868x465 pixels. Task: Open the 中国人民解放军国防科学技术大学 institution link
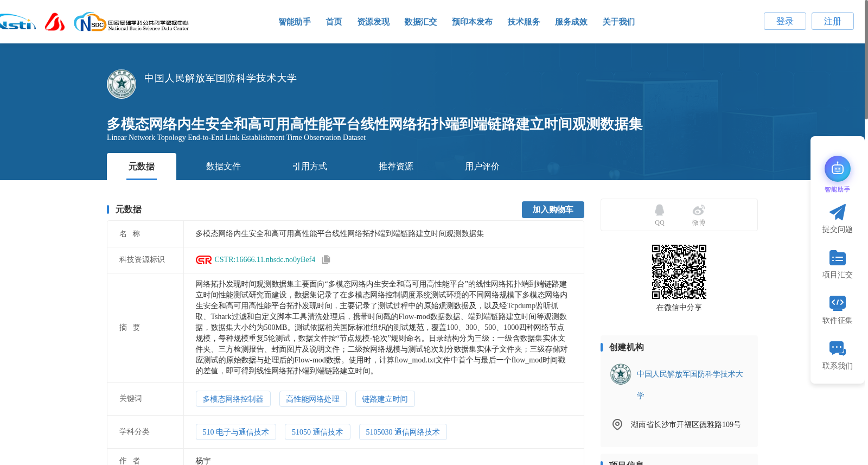690,385
